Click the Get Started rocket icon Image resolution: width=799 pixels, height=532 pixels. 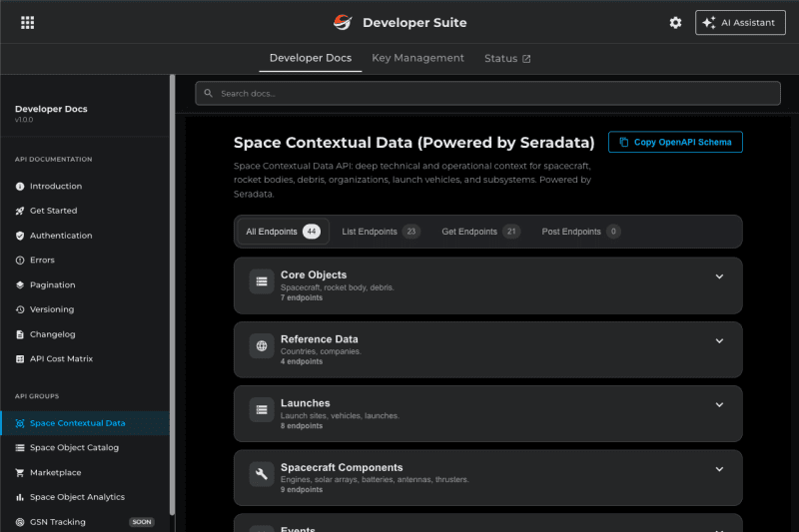20,211
